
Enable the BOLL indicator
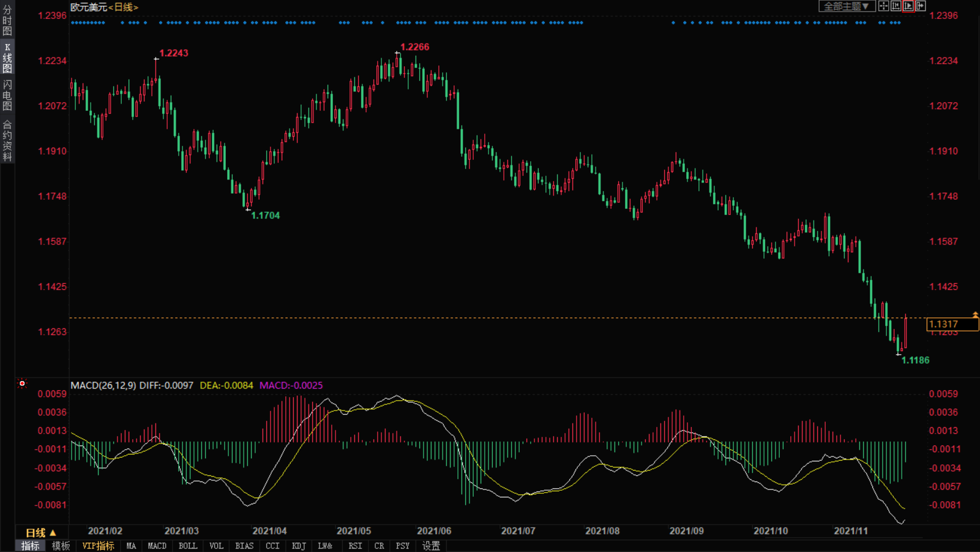pos(187,546)
